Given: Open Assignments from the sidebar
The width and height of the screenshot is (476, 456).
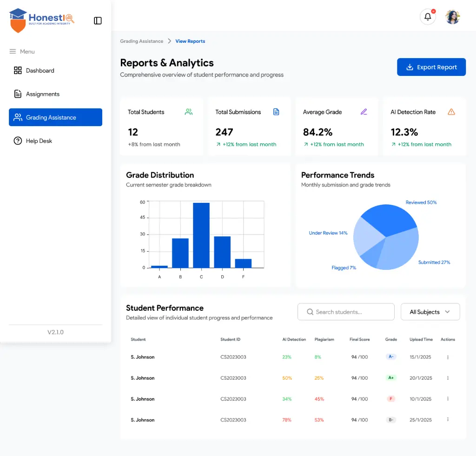Looking at the screenshot, I should (42, 94).
